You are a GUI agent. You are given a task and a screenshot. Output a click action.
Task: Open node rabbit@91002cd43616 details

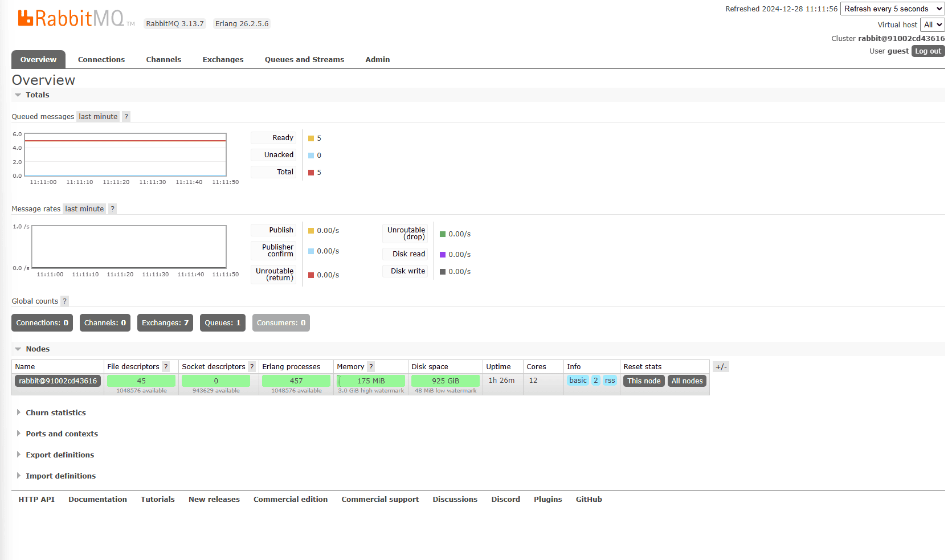(x=58, y=381)
